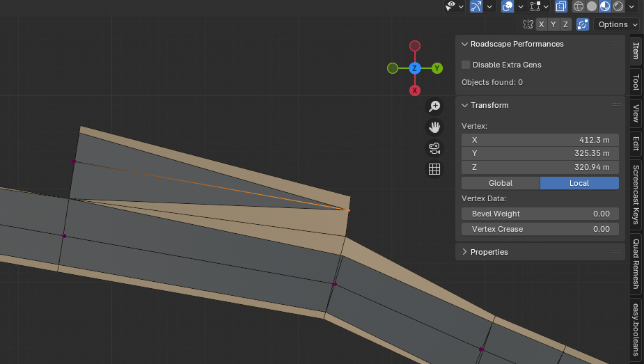Enable X axis mirror toggle
The height and width of the screenshot is (364, 644).
pyautogui.click(x=542, y=24)
